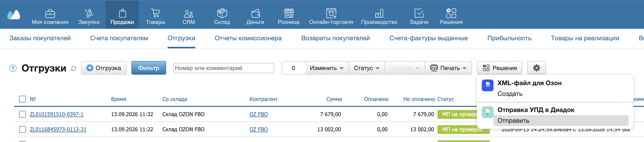Screen dimensions: 644x142
Task: Check the row ZL0101591510-0397-1 checkbox
Action: (x=23, y=114)
